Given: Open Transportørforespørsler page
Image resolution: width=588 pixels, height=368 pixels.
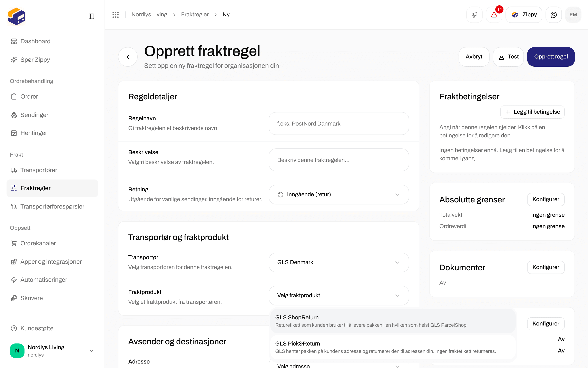Looking at the screenshot, I should tap(52, 206).
